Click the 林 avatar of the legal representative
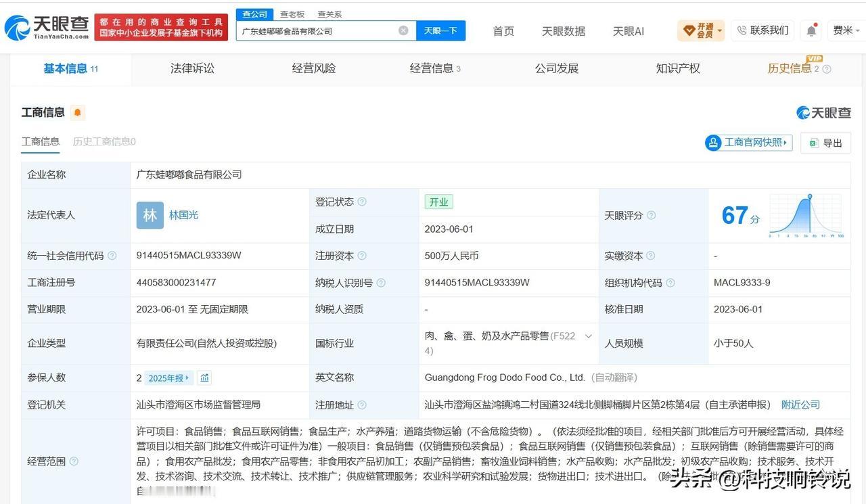The height and width of the screenshot is (504, 866). pos(150,215)
